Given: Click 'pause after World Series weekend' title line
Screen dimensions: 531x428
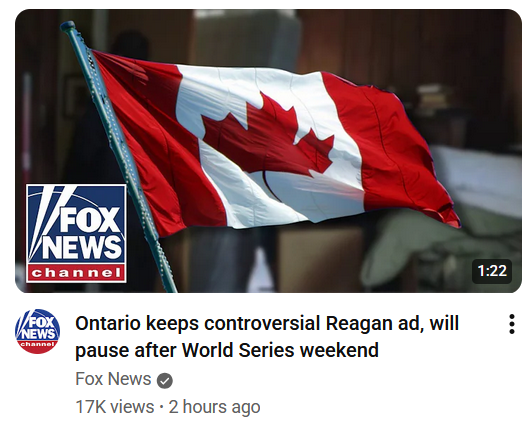Looking at the screenshot, I should pyautogui.click(x=227, y=350).
